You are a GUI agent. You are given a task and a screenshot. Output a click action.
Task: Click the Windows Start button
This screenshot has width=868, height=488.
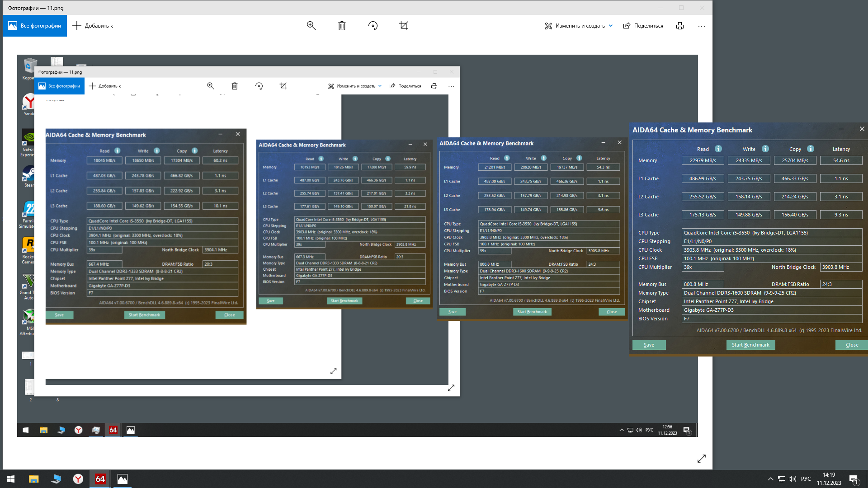click(x=11, y=479)
